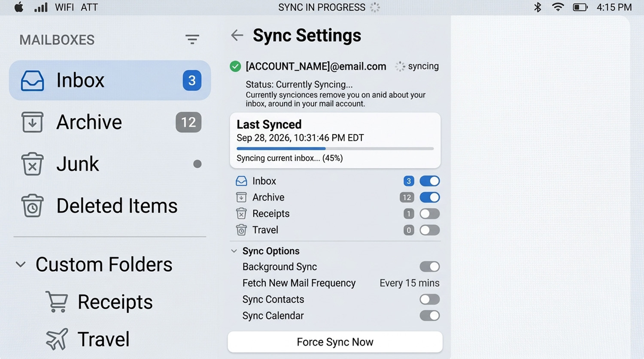
Task: Click the Inbox icon in sync list
Action: [x=241, y=181]
